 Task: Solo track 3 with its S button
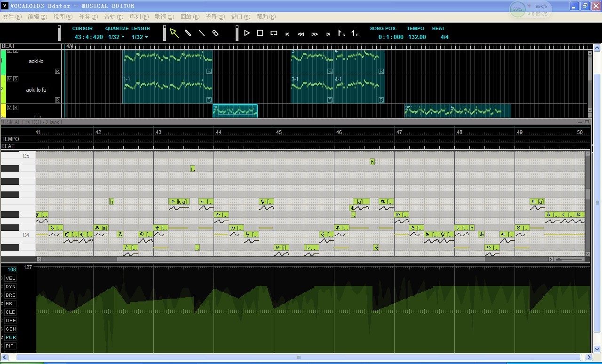pyautogui.click(x=16, y=107)
